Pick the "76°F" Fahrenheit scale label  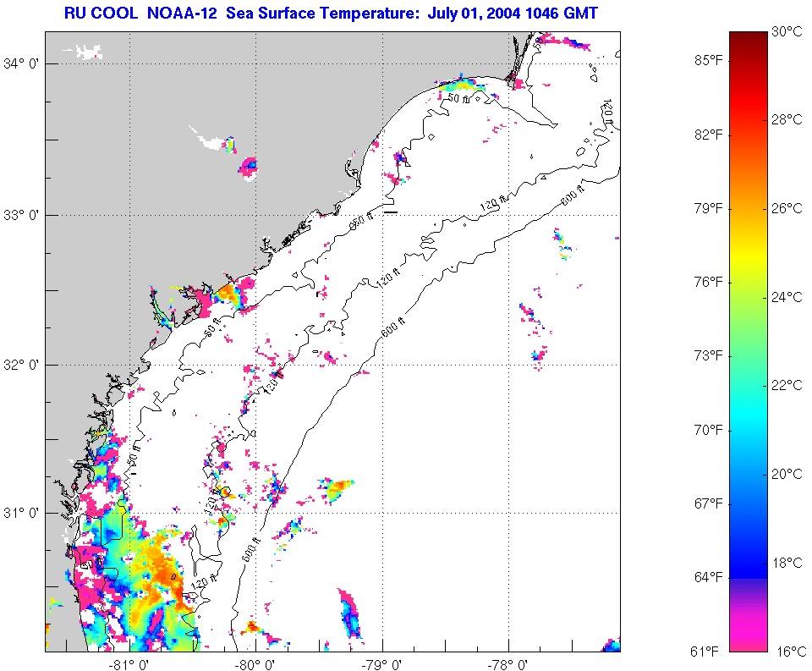709,282
